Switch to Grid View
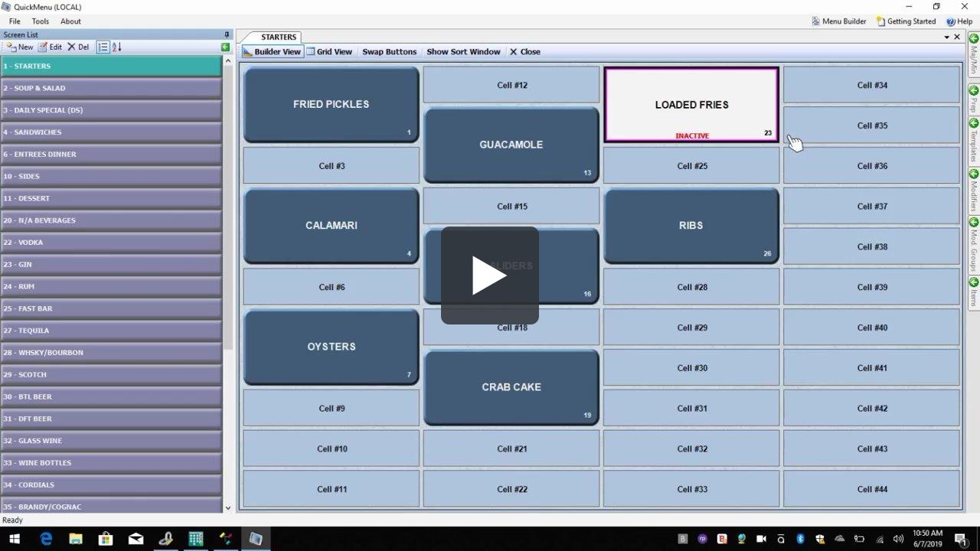This screenshot has width=980, height=551. [x=329, y=51]
